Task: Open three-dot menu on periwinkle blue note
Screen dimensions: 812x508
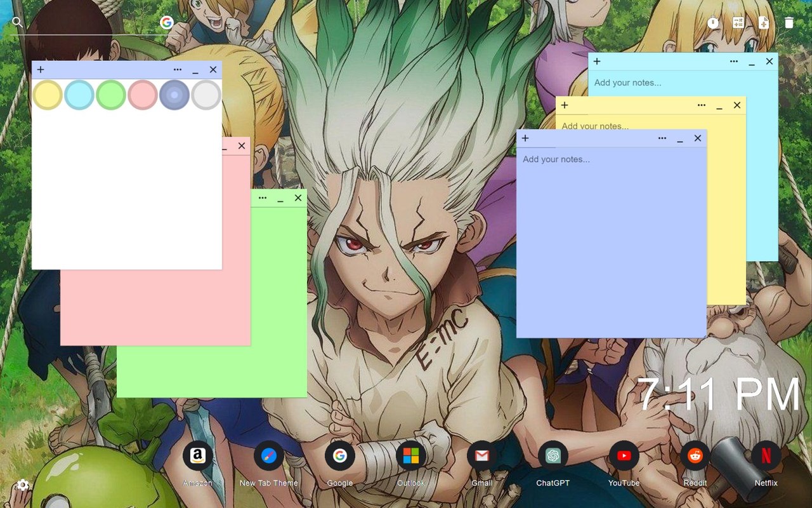Action: (662, 138)
